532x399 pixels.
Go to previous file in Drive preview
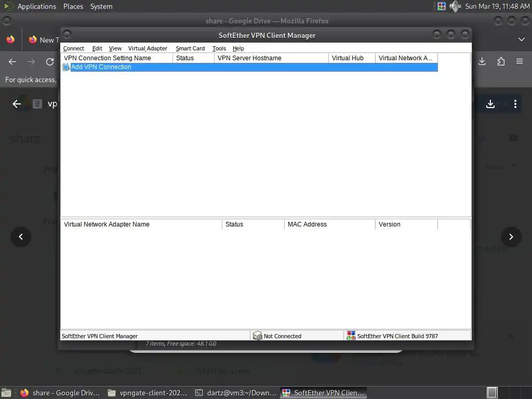tap(21, 236)
